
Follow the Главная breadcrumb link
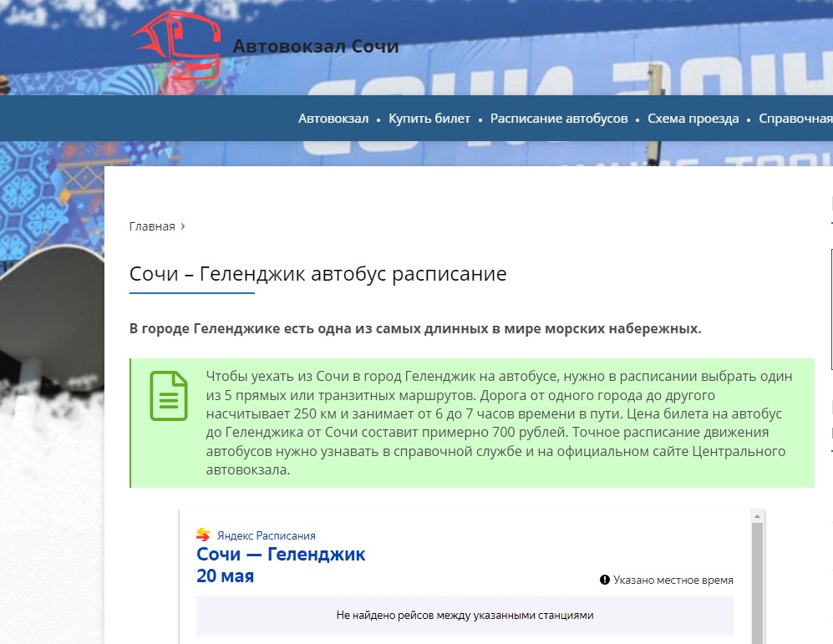[152, 226]
